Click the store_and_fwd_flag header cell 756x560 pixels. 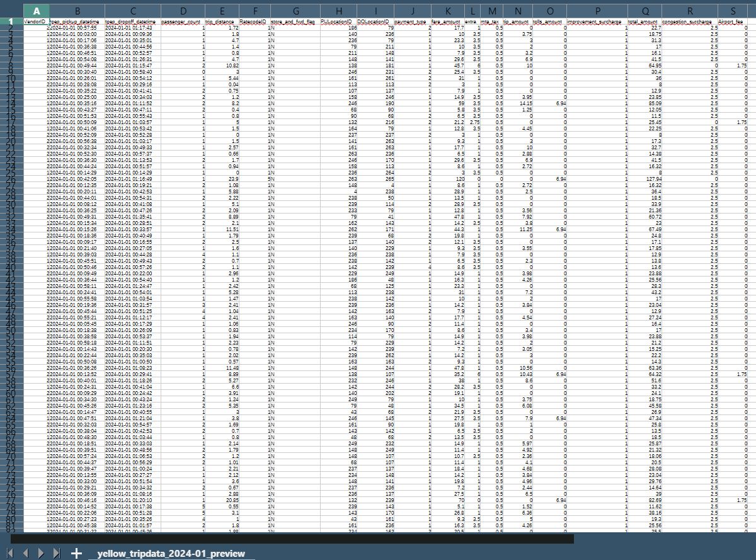coord(295,21)
